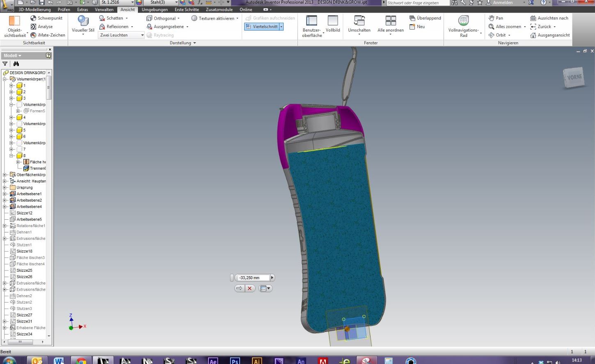Click the VORNE ViewCube face
Viewport: 595px width, 364px height.
574,77
